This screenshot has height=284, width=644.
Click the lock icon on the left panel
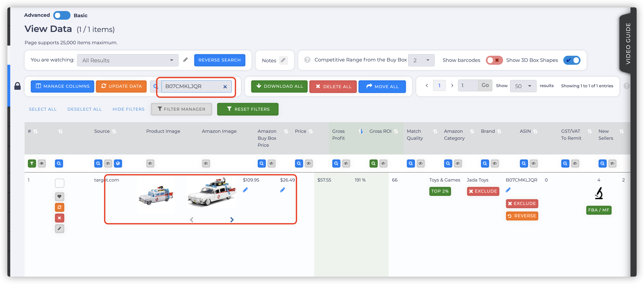tap(17, 86)
